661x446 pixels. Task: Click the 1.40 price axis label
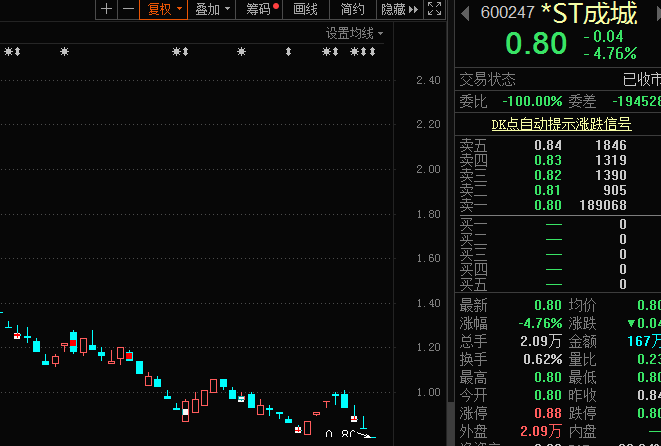pos(428,303)
